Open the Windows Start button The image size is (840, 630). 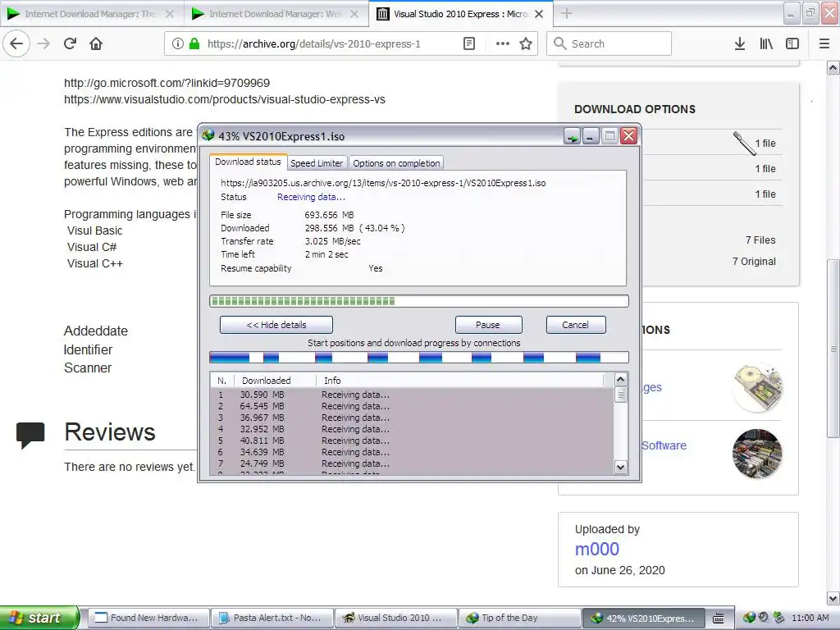coord(39,618)
